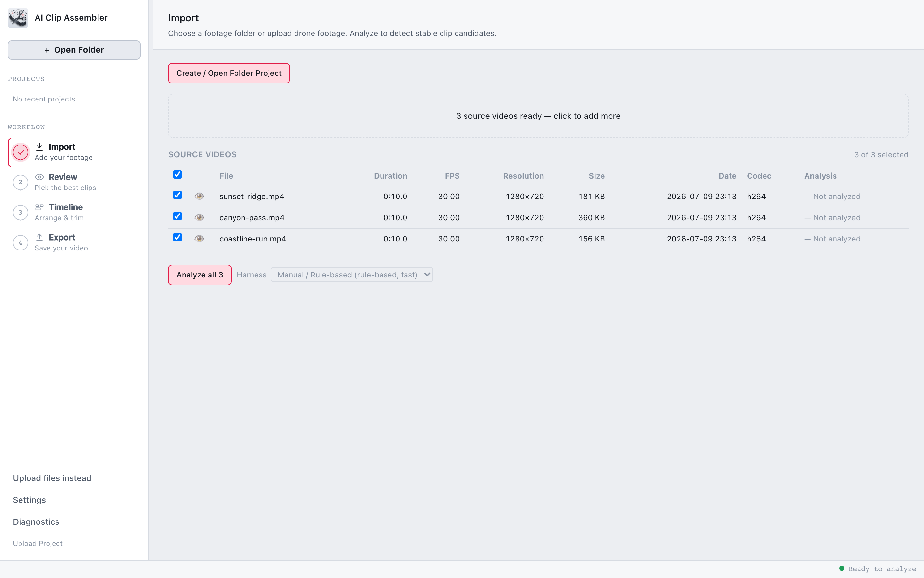Click the SOURCE VIDEOS heading
924x578 pixels.
tap(202, 154)
